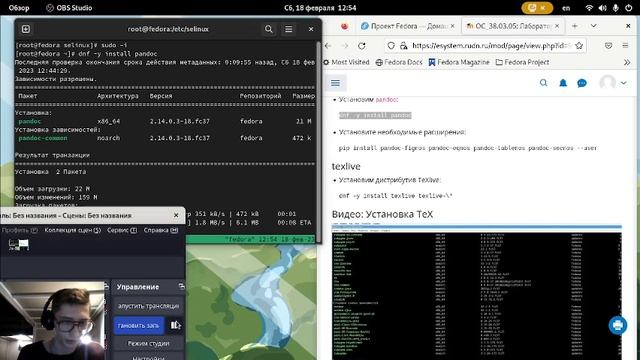
Task: Open the Fedora Docs bookmark
Action: point(399,62)
